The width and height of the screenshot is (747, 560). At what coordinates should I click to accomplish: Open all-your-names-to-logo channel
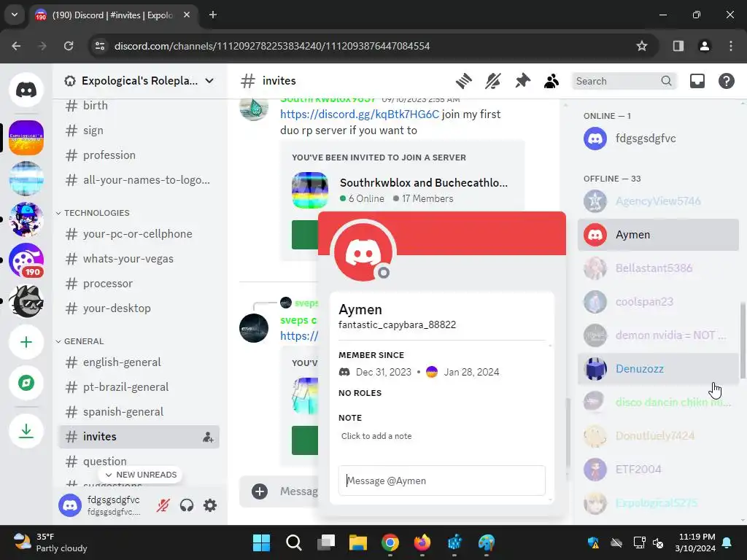139,179
